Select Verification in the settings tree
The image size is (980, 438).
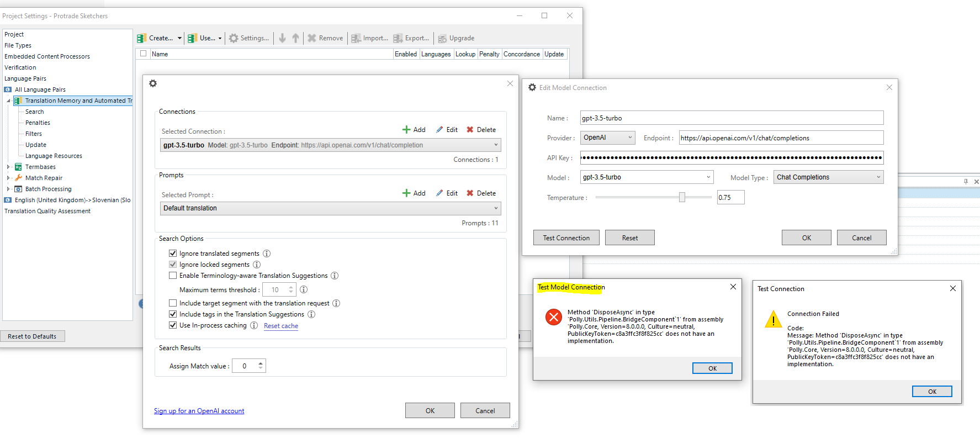pyautogui.click(x=20, y=67)
